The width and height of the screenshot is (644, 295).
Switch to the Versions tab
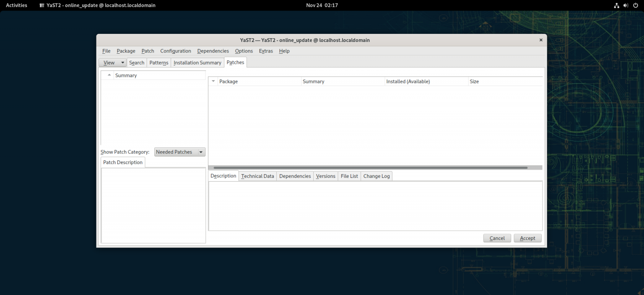click(325, 176)
